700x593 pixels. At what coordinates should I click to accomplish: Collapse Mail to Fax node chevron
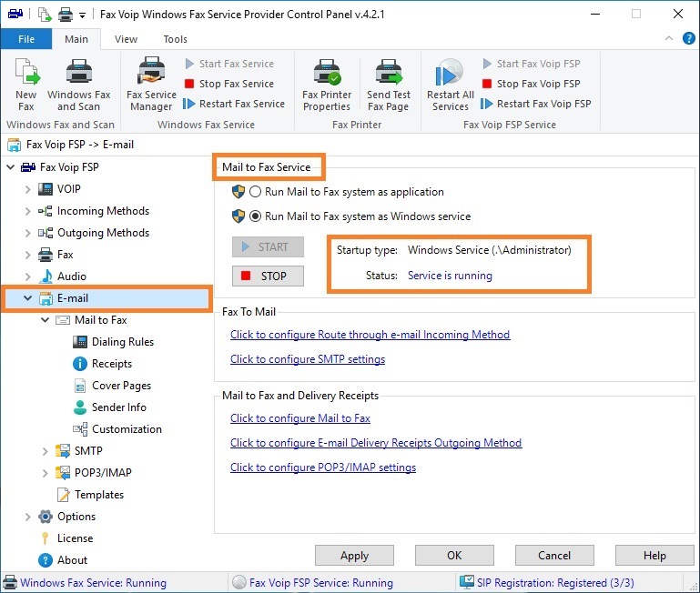46,320
